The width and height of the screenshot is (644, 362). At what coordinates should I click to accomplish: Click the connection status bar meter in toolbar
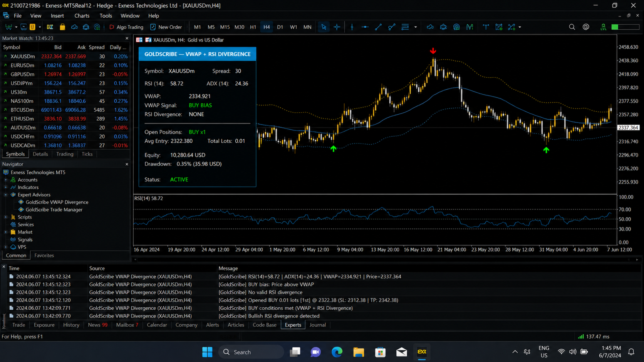[625, 27]
